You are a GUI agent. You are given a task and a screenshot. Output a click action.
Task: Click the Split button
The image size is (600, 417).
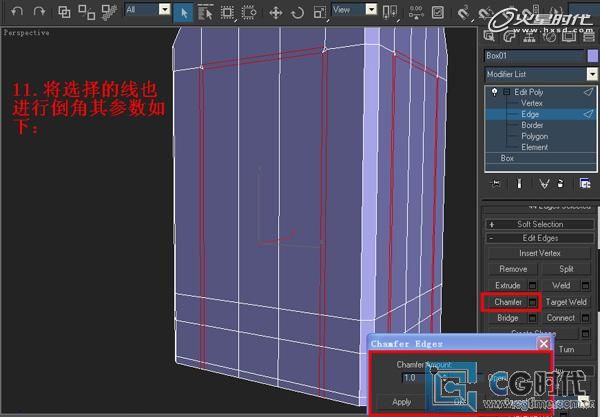(x=566, y=269)
